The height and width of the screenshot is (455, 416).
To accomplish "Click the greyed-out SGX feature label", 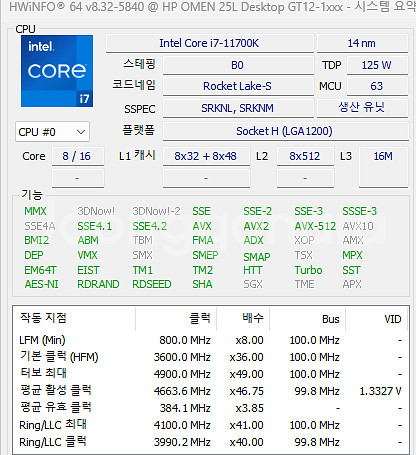I will coord(253,284).
